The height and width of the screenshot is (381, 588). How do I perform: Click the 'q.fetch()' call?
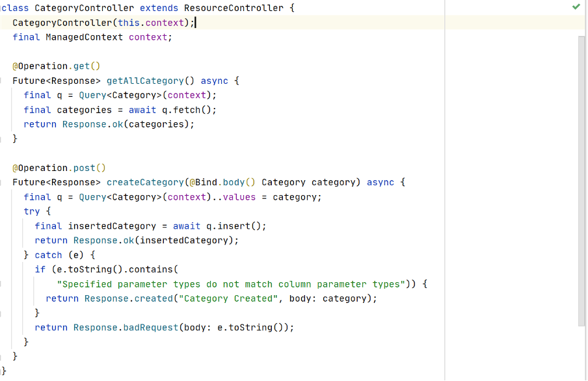tap(187, 110)
